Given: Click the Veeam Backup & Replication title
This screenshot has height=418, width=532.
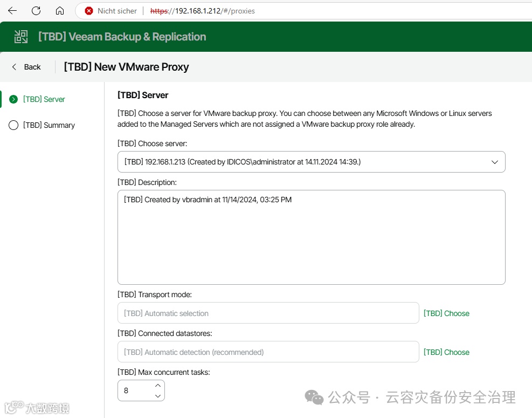Looking at the screenshot, I should click(122, 37).
